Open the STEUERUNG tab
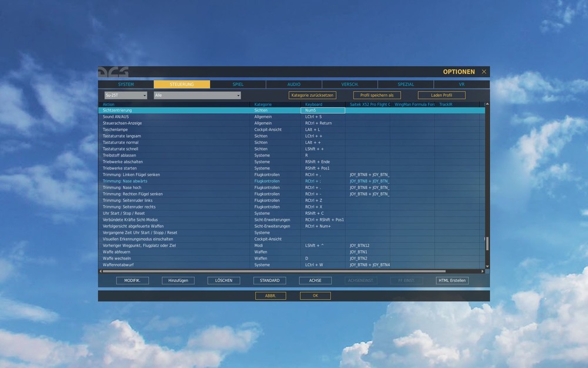The image size is (588, 368). tap(182, 84)
